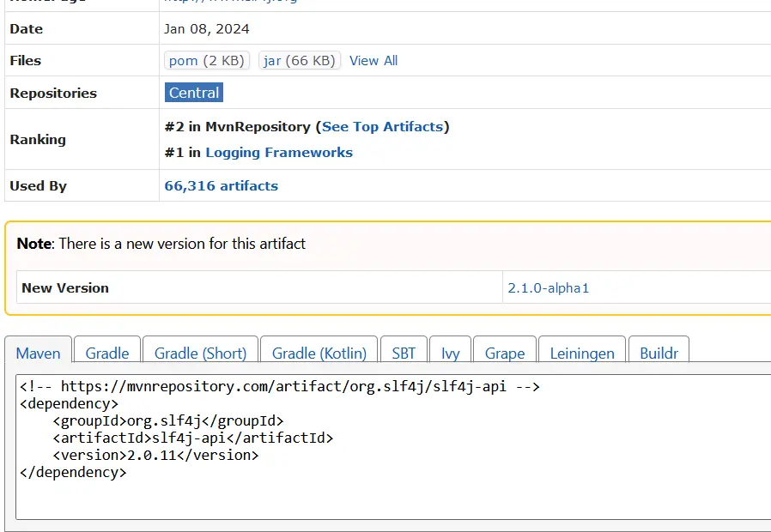
Task: Open the Grape tab
Action: coord(505,353)
